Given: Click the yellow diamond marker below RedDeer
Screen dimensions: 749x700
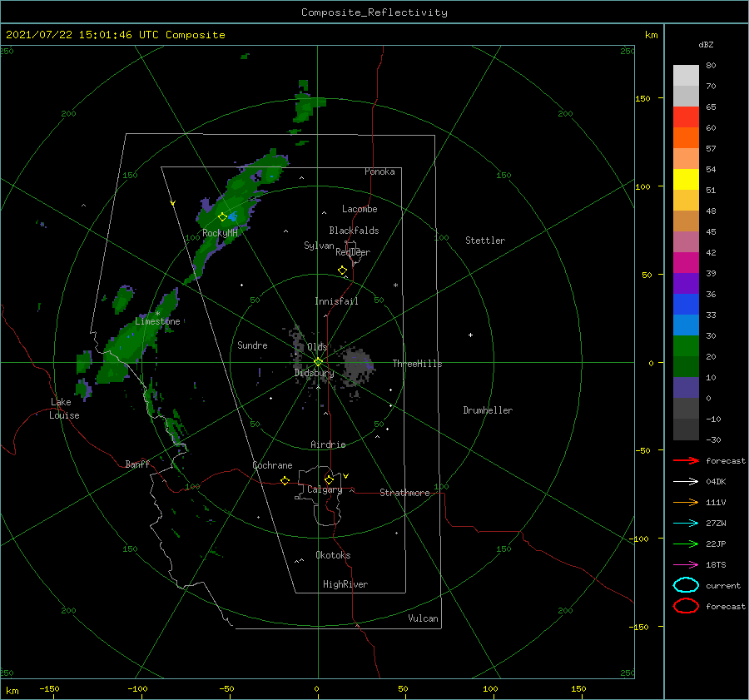Looking at the screenshot, I should click(342, 271).
